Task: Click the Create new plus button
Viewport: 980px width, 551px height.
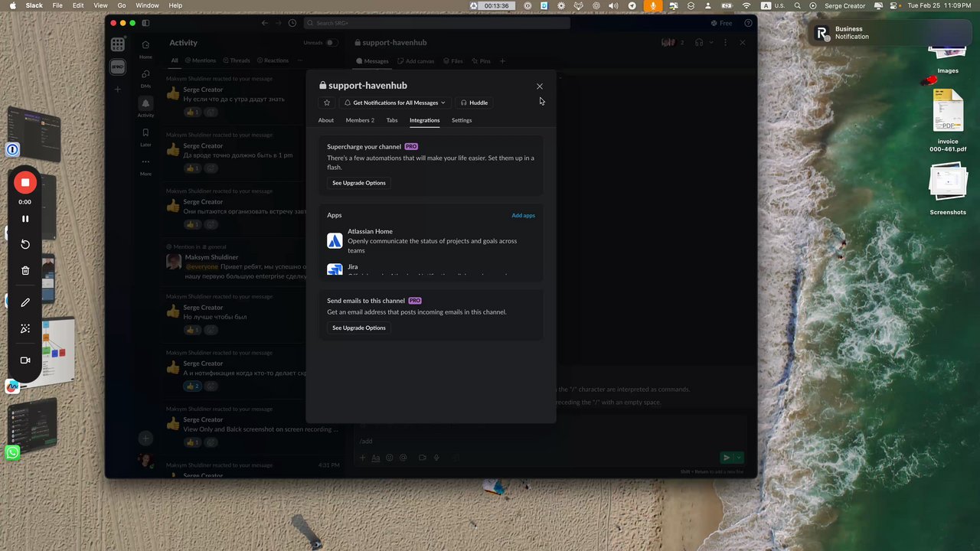Action: [x=145, y=439]
